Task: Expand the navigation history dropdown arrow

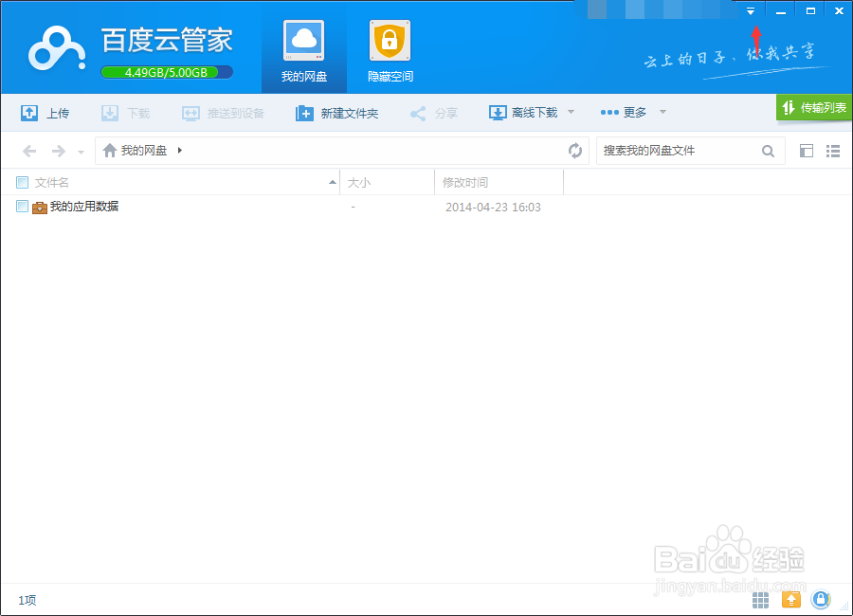Action: pyautogui.click(x=81, y=150)
